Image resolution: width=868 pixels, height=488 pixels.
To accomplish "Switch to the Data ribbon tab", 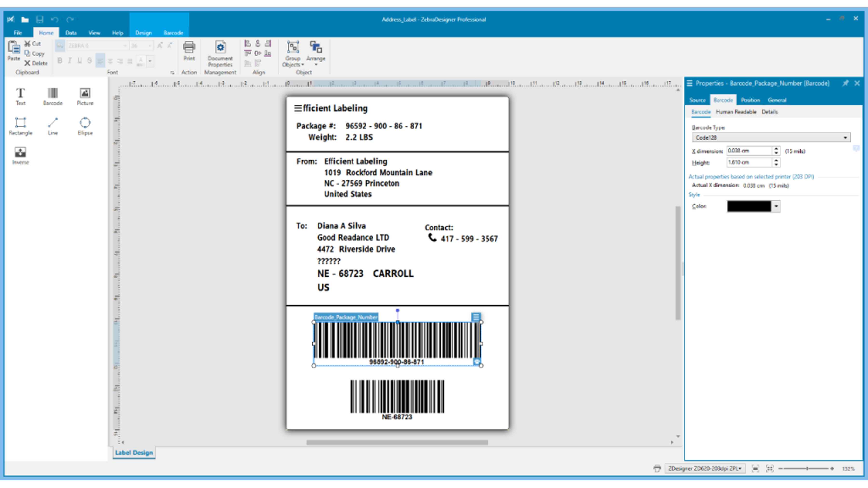I will click(71, 33).
